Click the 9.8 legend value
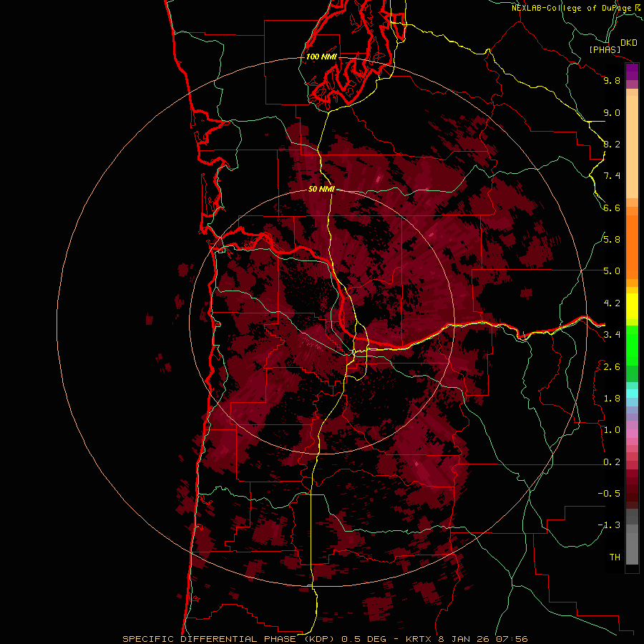This screenshot has height=644, width=644. pyautogui.click(x=612, y=80)
